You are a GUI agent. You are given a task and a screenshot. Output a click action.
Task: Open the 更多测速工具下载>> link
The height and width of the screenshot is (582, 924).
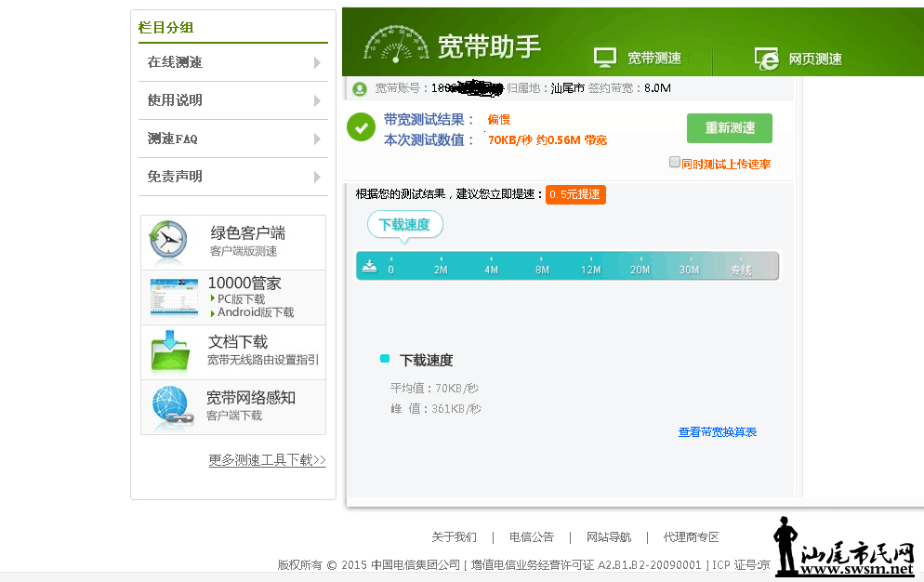click(267, 460)
